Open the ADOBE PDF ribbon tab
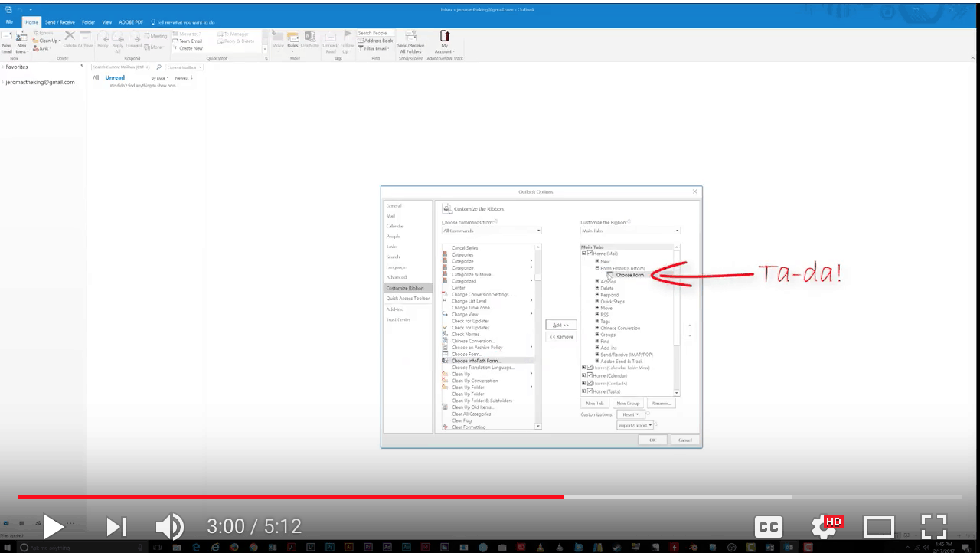The image size is (980, 553). (131, 22)
